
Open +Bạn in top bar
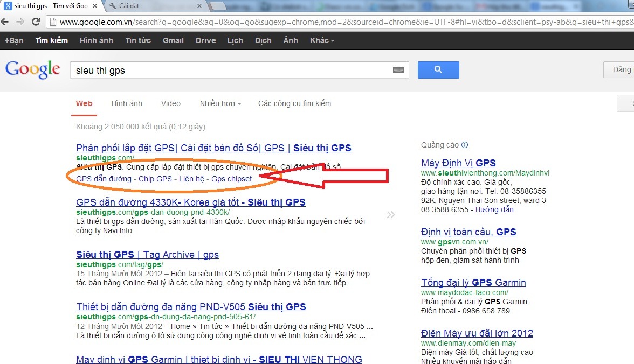[14, 40]
